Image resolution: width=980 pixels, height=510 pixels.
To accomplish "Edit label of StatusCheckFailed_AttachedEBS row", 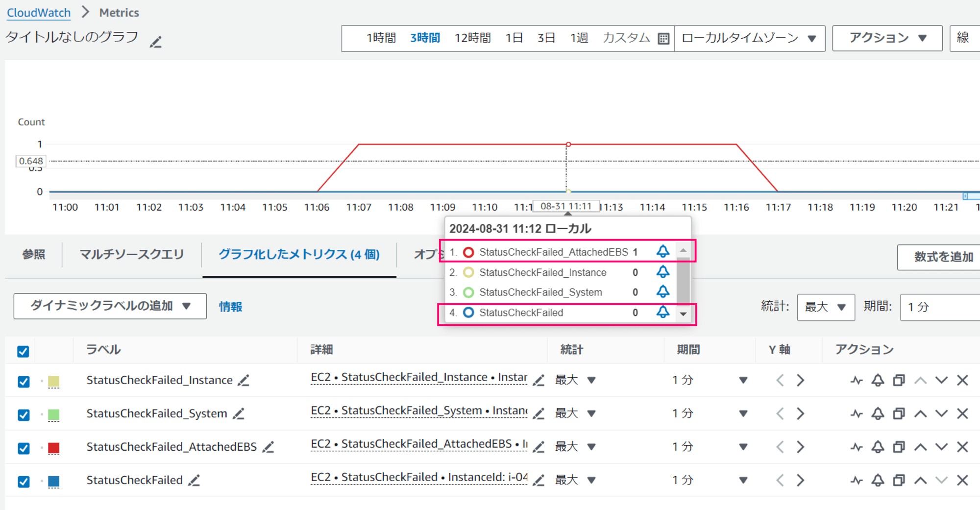I will click(268, 447).
